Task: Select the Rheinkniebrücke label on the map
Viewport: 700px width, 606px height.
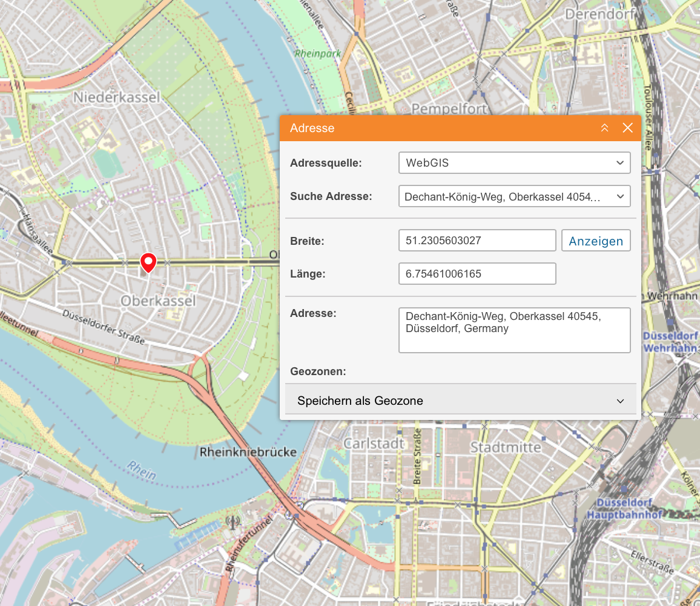Action: 248,452
